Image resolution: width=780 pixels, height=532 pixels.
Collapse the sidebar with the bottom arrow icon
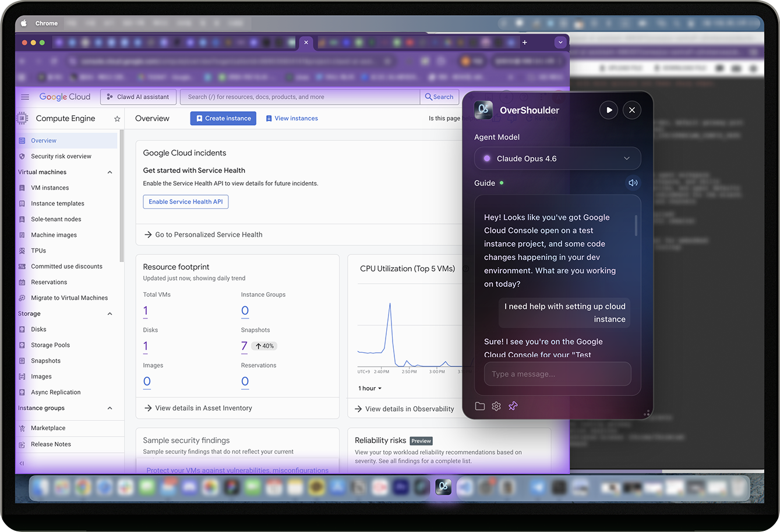click(x=20, y=463)
